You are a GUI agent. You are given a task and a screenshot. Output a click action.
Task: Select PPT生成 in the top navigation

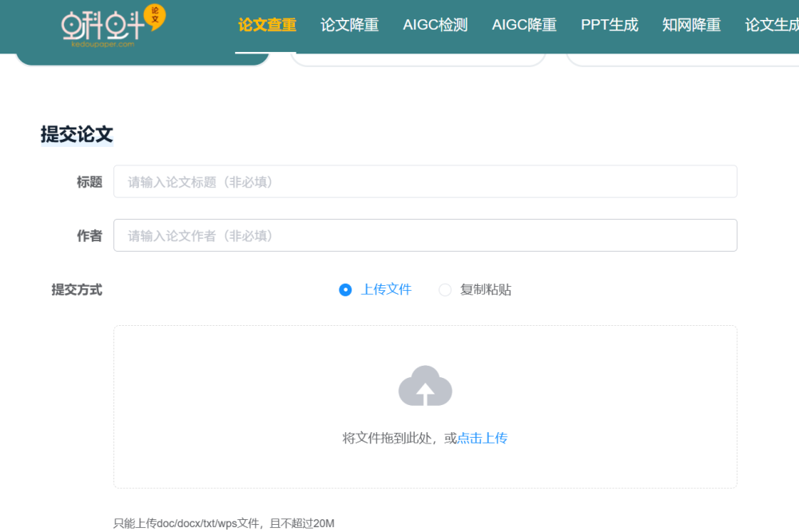[609, 25]
